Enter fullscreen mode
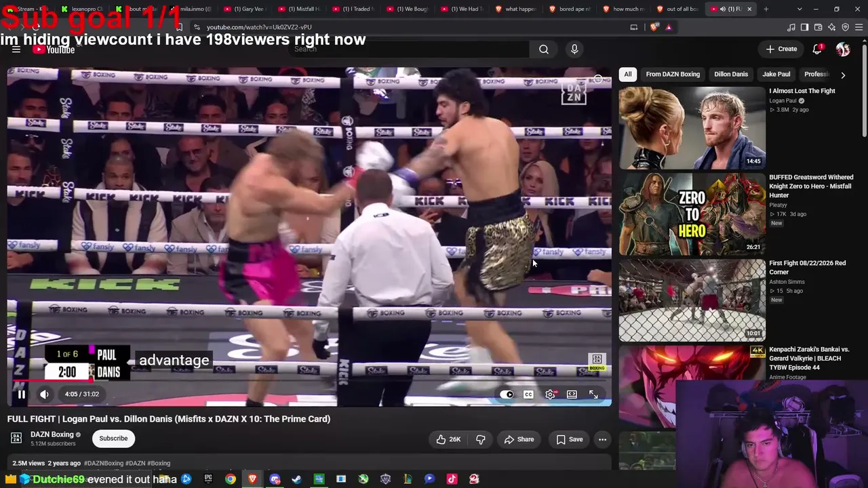 click(x=593, y=394)
